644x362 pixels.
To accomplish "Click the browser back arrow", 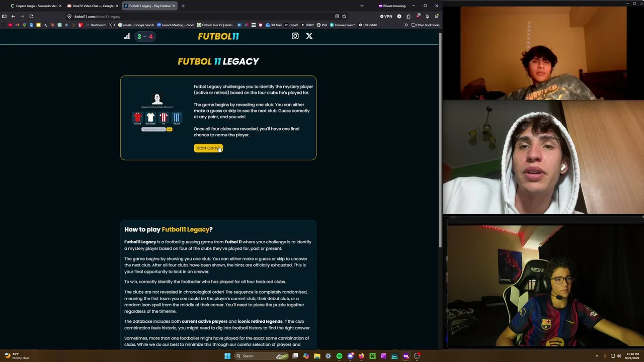I will point(13,16).
